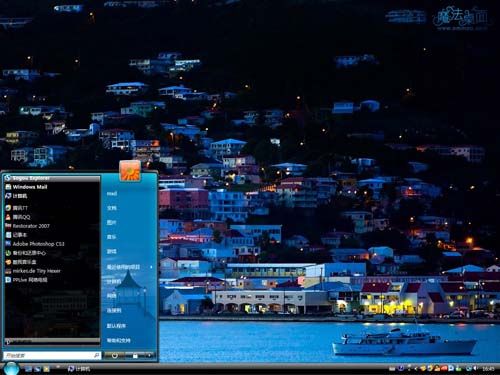Click the taskbar clock showing 16:49
Screen dimensions: 500x375
tap(488, 369)
